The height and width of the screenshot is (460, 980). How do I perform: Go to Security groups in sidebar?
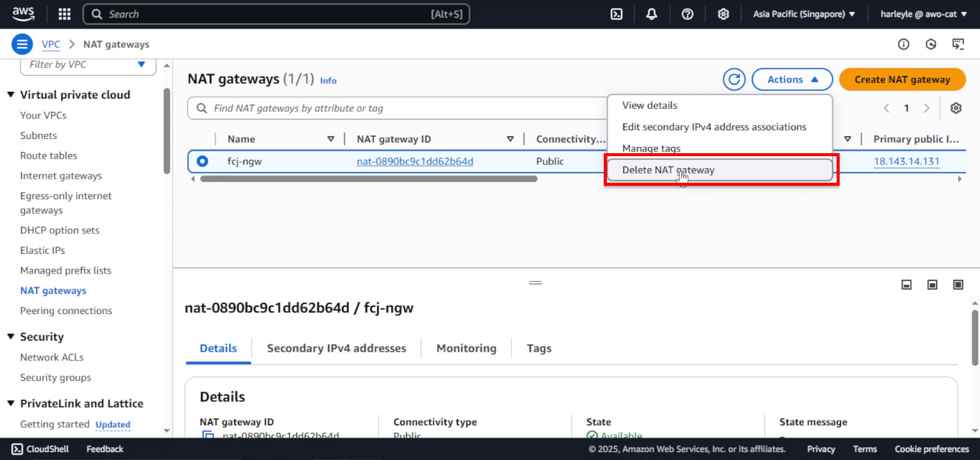56,378
